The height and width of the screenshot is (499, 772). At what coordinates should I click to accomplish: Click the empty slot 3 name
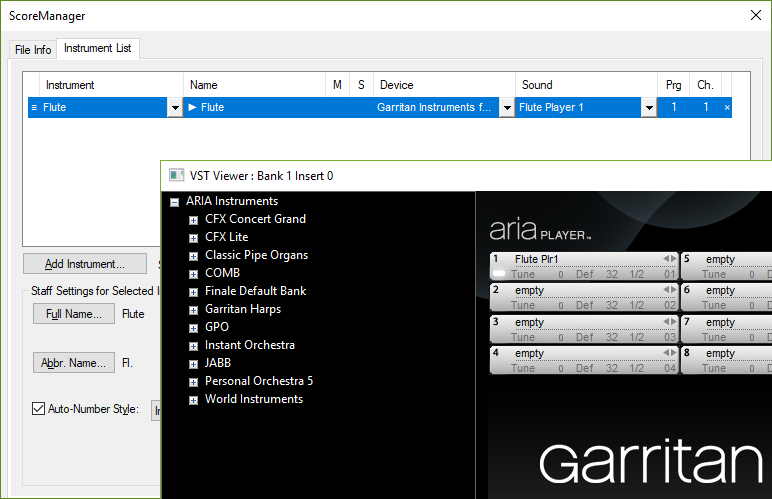529,322
